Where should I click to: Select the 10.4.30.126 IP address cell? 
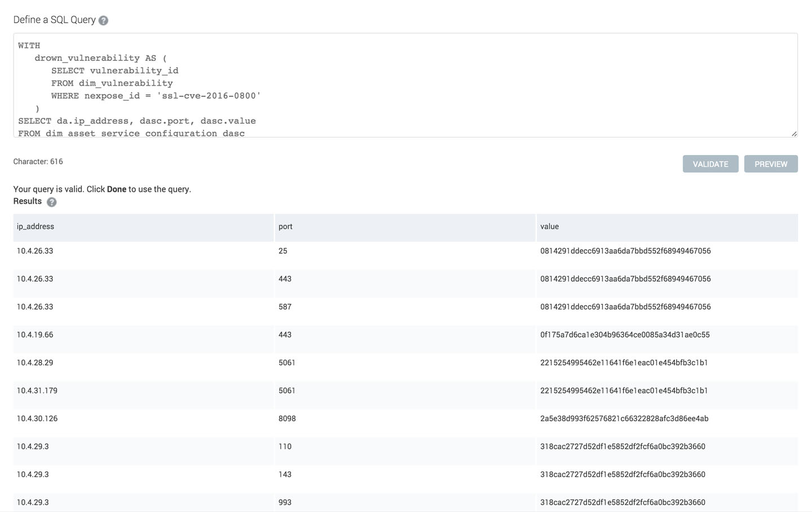[37, 418]
